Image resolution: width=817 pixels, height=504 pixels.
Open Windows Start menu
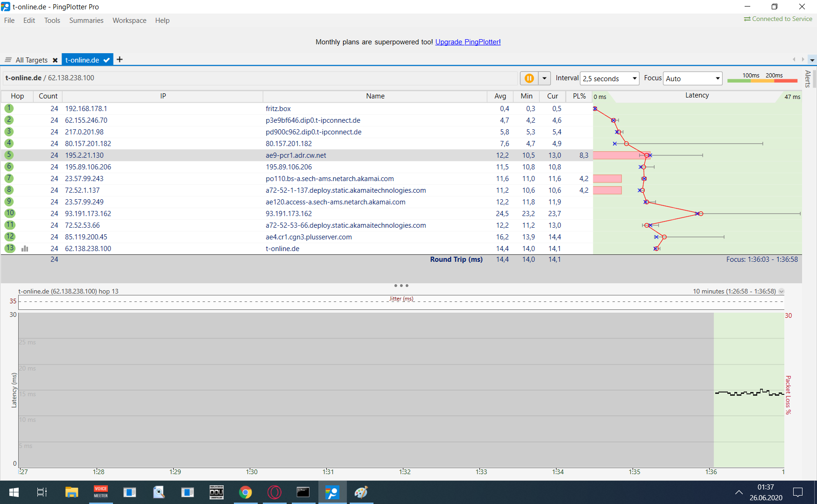click(x=14, y=492)
